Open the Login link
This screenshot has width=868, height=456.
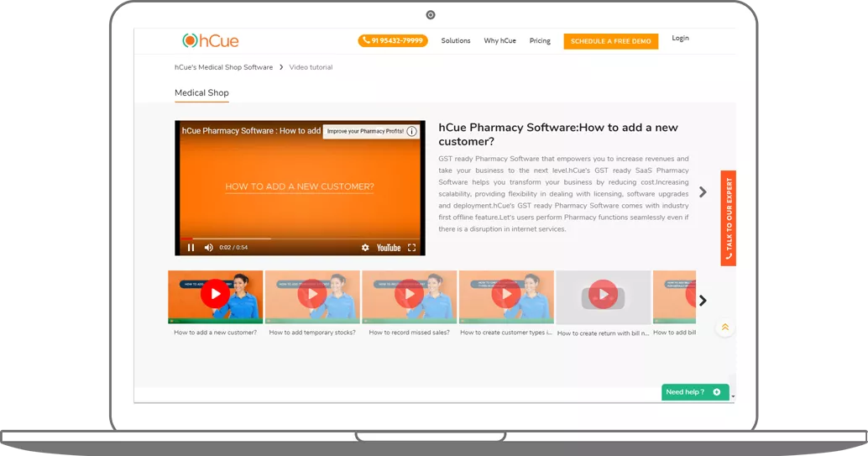click(680, 39)
